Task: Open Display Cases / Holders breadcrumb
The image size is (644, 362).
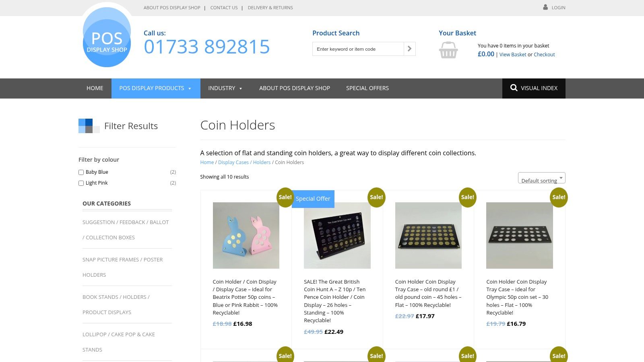Action: (244, 162)
